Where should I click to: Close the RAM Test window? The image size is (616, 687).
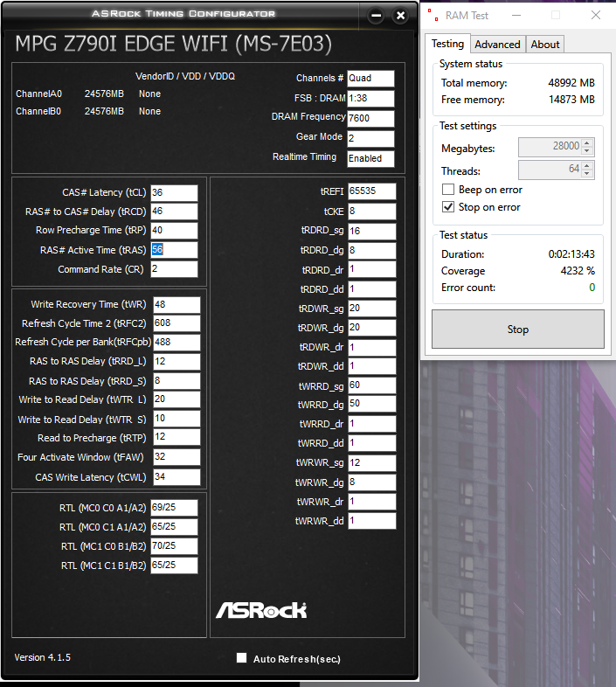coord(595,16)
